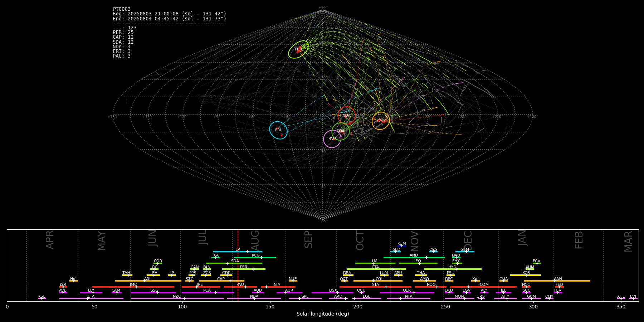Click the SEP month label
The image size is (644, 322).
[308, 239]
